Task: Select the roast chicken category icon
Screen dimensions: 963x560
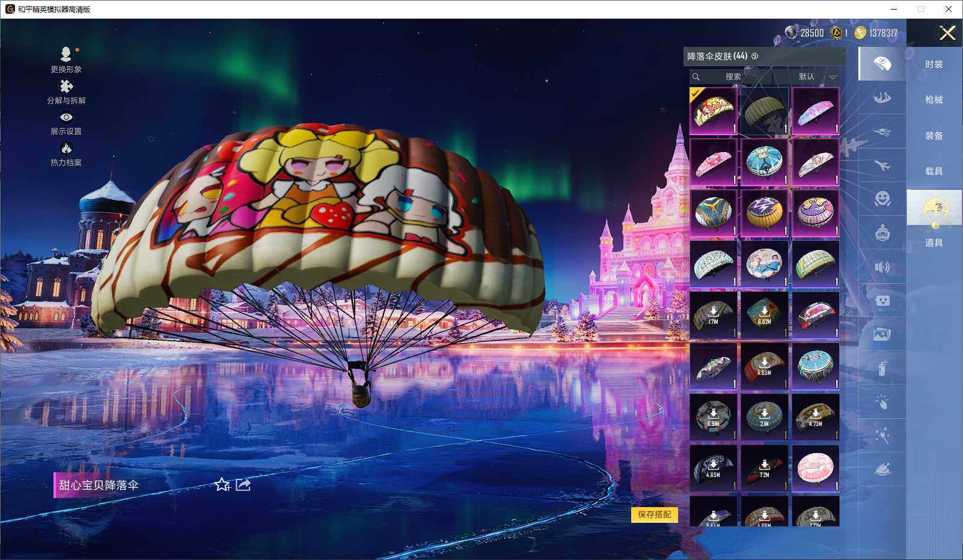Action: point(882,469)
